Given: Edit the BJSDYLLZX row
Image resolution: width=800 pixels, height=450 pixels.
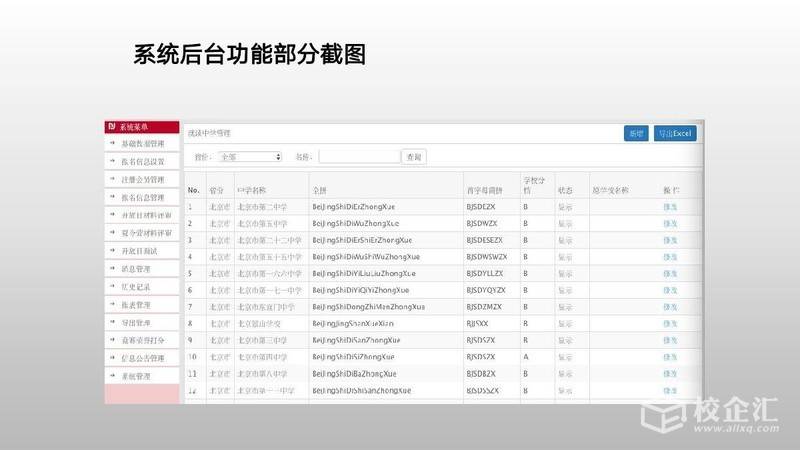Looking at the screenshot, I should (670, 273).
